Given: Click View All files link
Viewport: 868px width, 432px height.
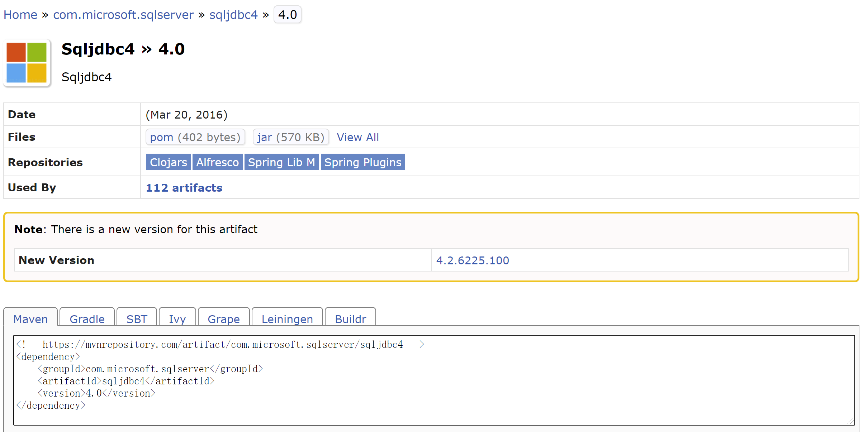Looking at the screenshot, I should tap(357, 137).
